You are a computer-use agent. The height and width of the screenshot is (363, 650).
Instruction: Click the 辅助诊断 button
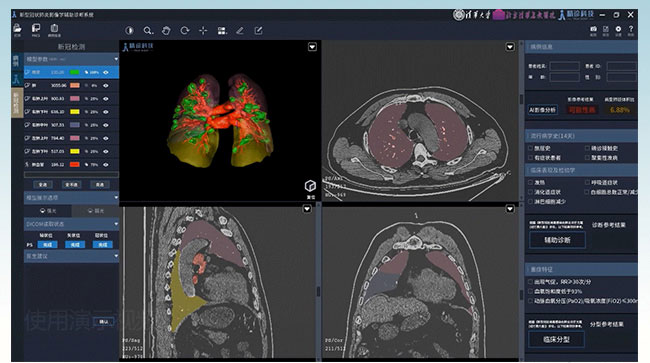pyautogui.click(x=557, y=240)
